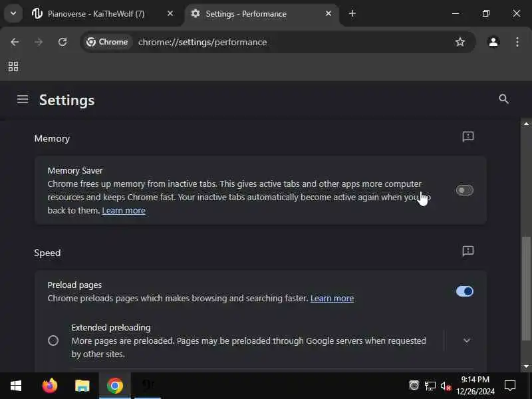Bookmark this page with star icon
The height and width of the screenshot is (399, 532).
pyautogui.click(x=460, y=42)
